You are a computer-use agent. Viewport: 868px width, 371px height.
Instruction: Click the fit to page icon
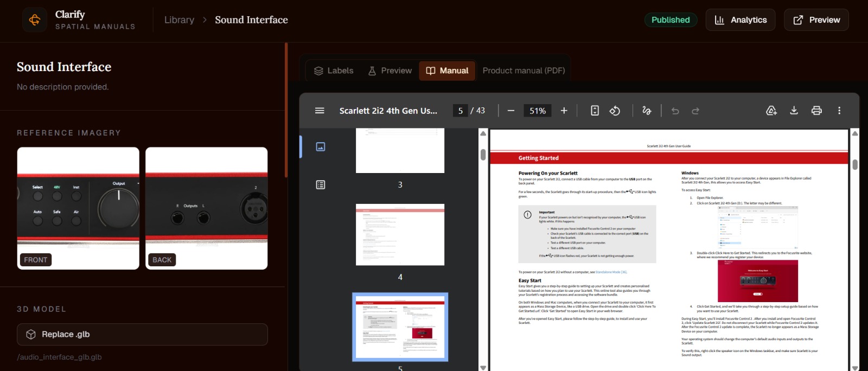595,111
